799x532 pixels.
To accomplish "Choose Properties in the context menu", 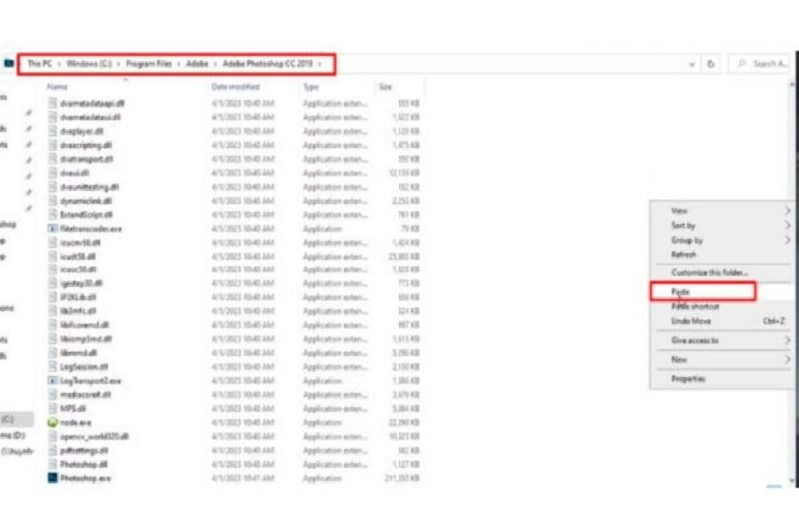I will click(722, 379).
